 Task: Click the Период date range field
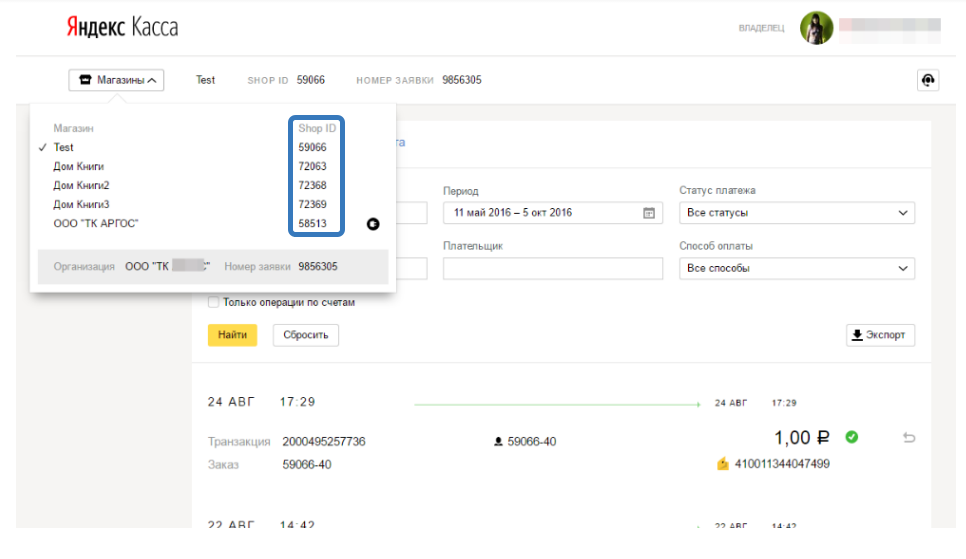553,213
